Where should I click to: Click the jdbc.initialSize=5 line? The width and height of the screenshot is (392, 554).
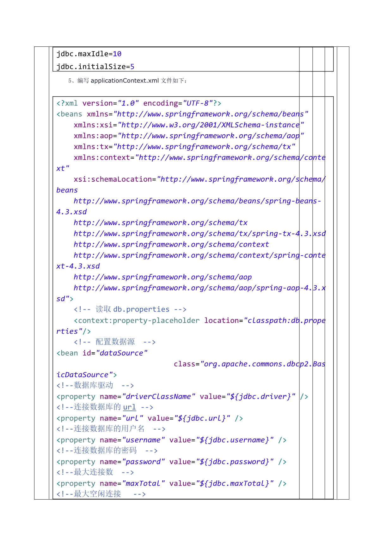(95, 67)
